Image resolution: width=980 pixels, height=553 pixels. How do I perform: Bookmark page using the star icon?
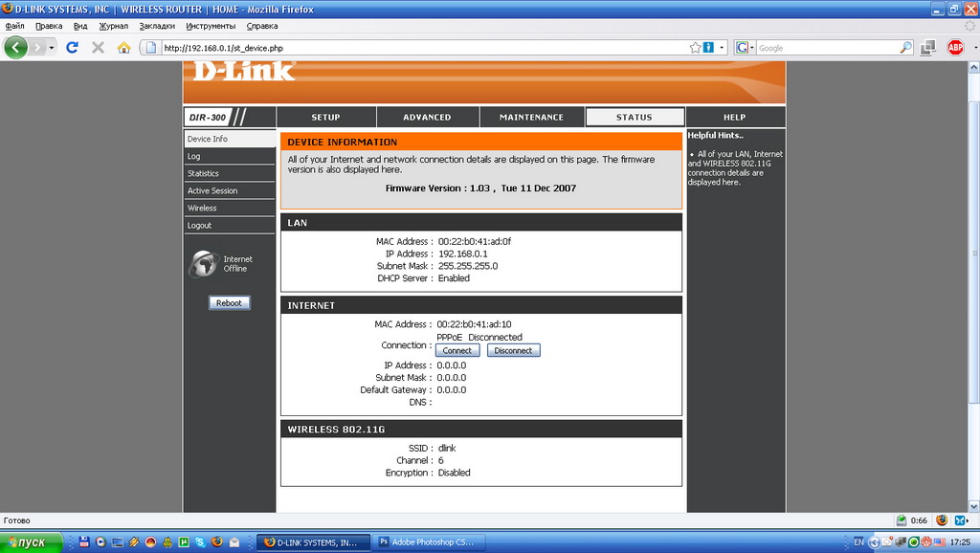pyautogui.click(x=695, y=47)
